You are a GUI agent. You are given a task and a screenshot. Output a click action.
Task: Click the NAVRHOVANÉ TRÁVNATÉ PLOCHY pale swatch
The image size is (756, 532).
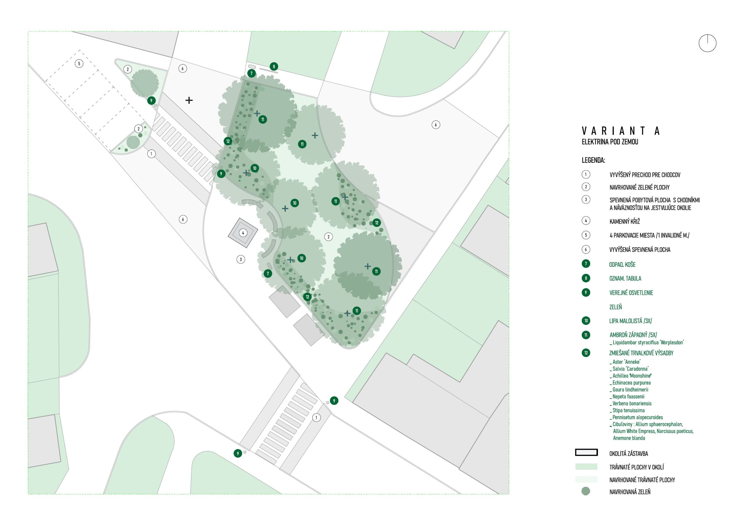(586, 479)
